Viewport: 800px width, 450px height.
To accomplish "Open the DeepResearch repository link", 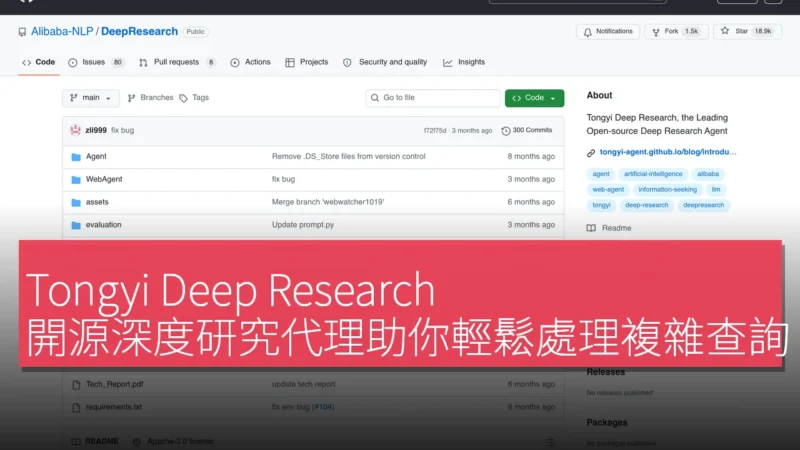I will pos(139,32).
